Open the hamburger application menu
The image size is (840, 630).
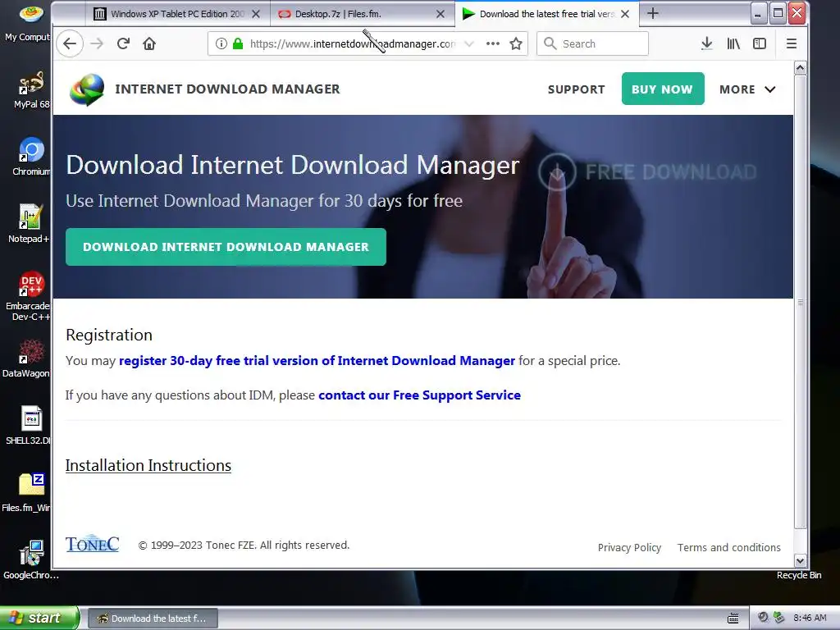(x=792, y=43)
